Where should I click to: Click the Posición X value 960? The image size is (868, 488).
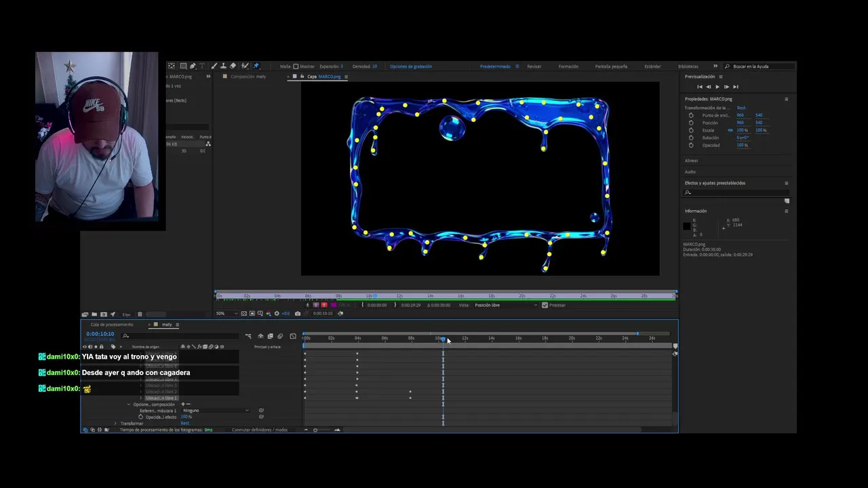740,123
